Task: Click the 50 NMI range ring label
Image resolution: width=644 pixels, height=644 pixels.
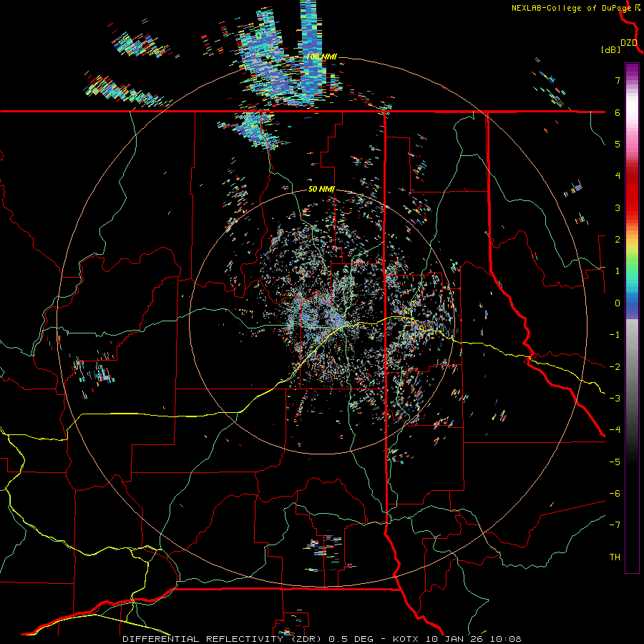Action: pyautogui.click(x=321, y=190)
